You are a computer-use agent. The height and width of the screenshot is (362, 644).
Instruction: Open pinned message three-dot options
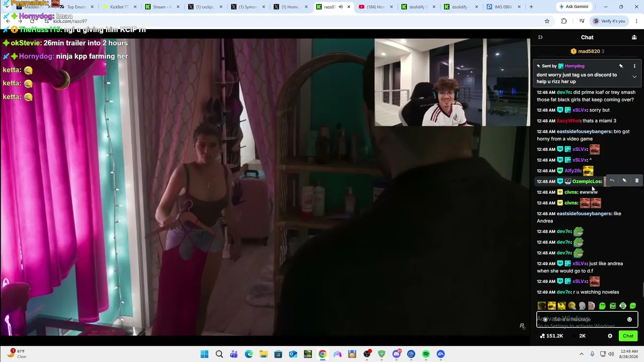(x=634, y=66)
